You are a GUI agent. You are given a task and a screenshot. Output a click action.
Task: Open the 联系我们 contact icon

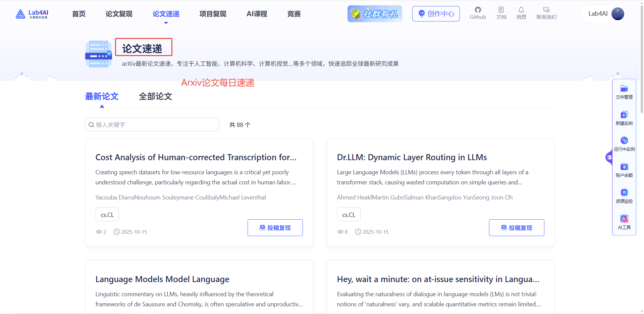pyautogui.click(x=546, y=13)
